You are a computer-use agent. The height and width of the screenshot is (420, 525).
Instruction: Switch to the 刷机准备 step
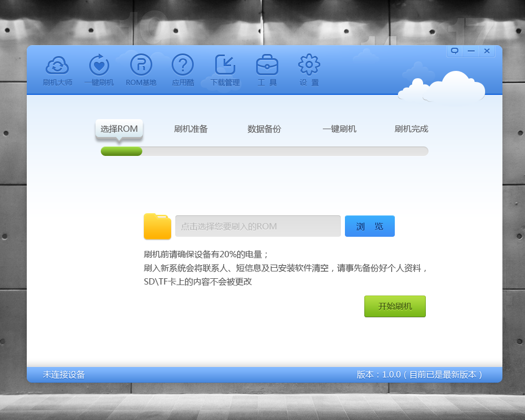point(191,129)
